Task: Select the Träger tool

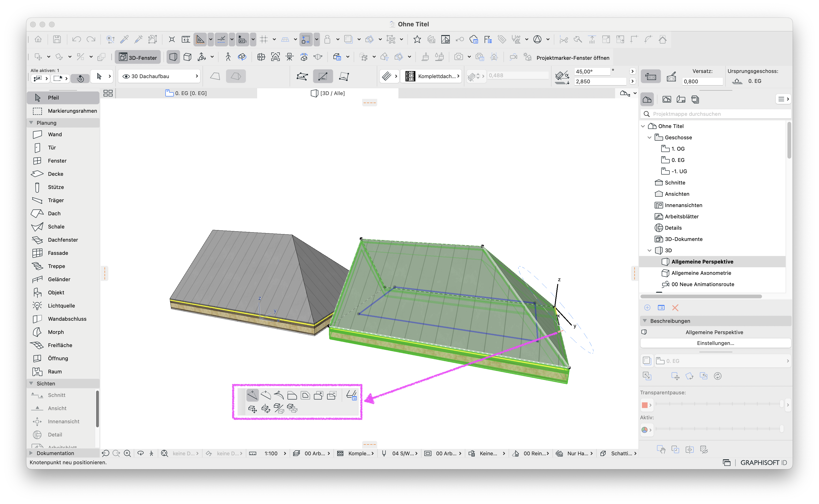Action: (63, 200)
